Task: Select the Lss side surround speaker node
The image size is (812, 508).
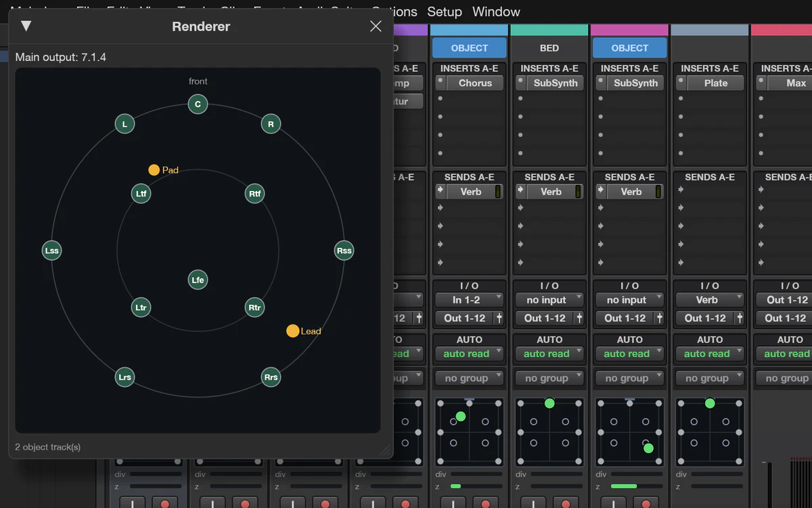Action: click(51, 251)
